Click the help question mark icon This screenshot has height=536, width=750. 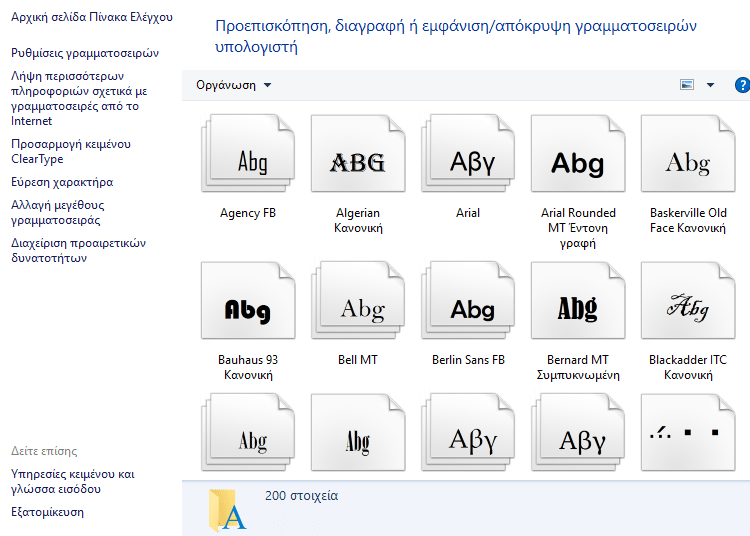[x=742, y=85]
